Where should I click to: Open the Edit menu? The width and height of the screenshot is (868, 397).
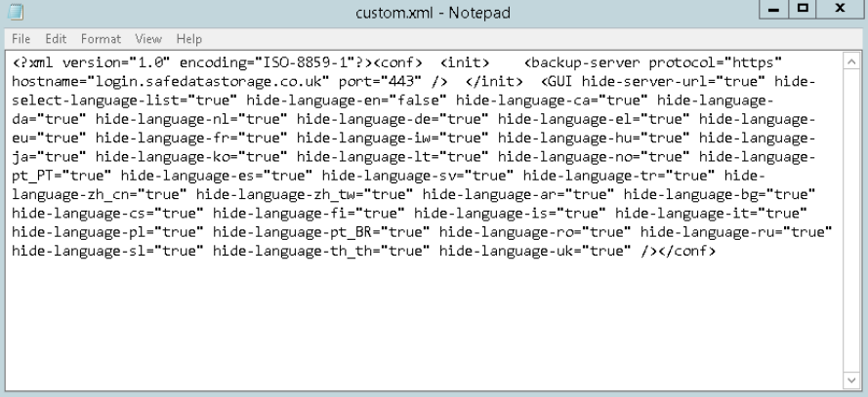click(56, 39)
